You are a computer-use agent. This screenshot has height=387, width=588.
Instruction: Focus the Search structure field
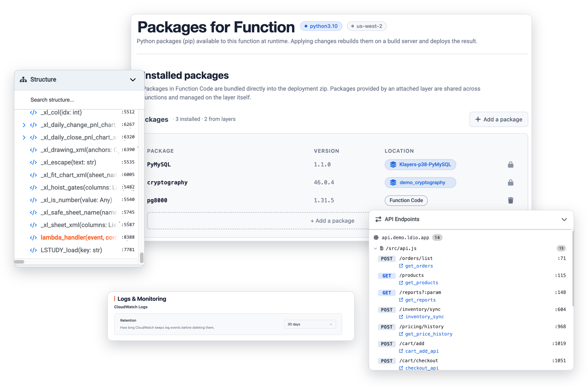click(79, 100)
